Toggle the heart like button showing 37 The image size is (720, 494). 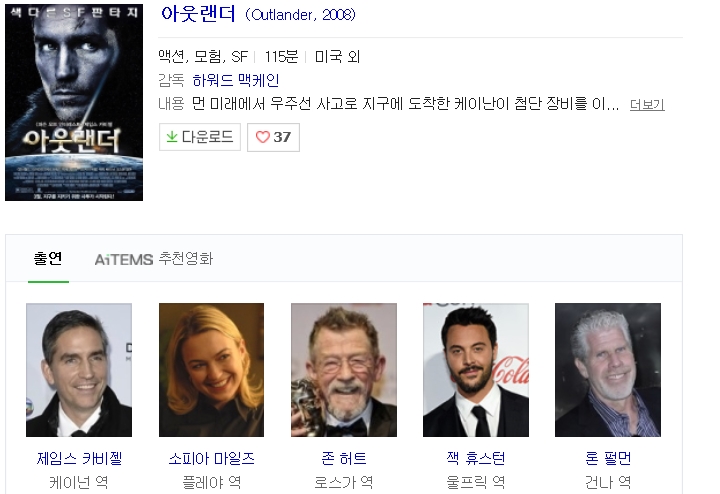273,137
